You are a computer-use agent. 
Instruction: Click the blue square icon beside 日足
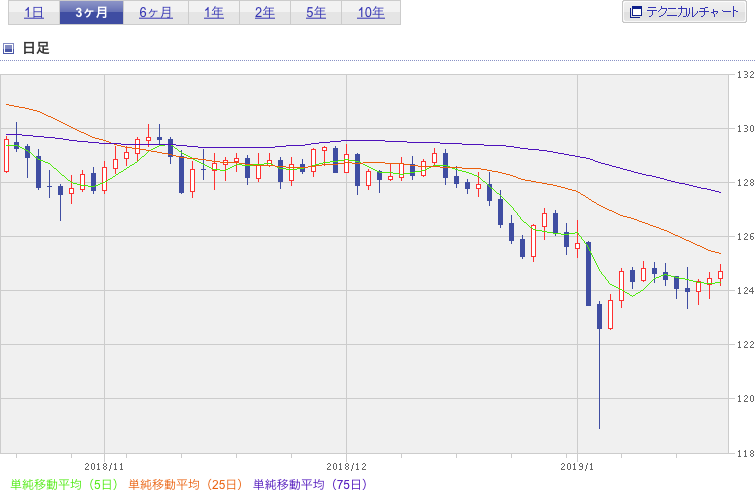click(x=8, y=48)
